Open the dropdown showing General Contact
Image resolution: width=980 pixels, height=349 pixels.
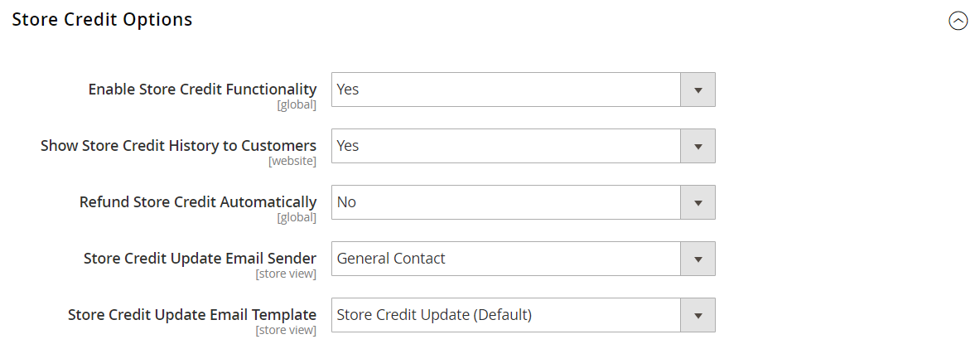coord(505,259)
